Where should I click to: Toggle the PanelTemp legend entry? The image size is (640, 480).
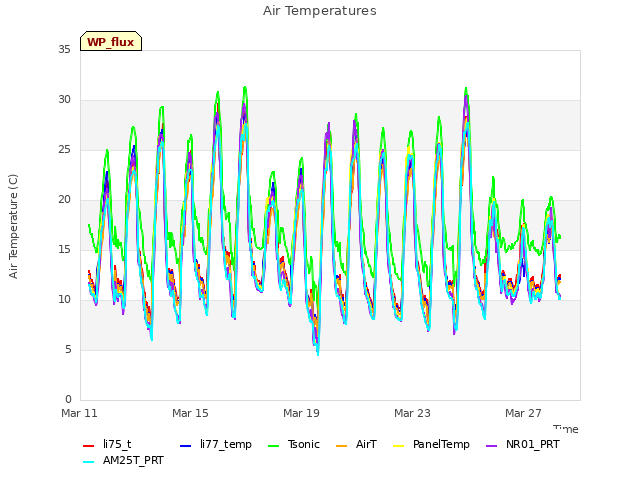pos(431,444)
